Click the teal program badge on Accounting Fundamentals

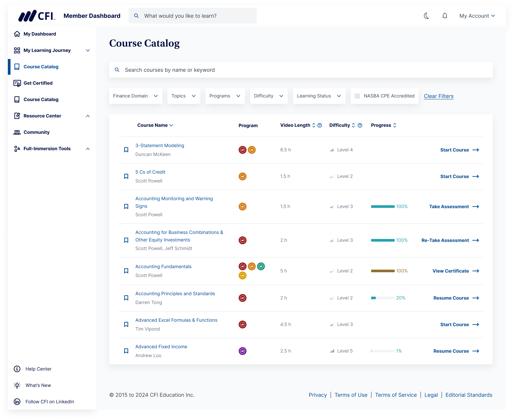click(261, 266)
